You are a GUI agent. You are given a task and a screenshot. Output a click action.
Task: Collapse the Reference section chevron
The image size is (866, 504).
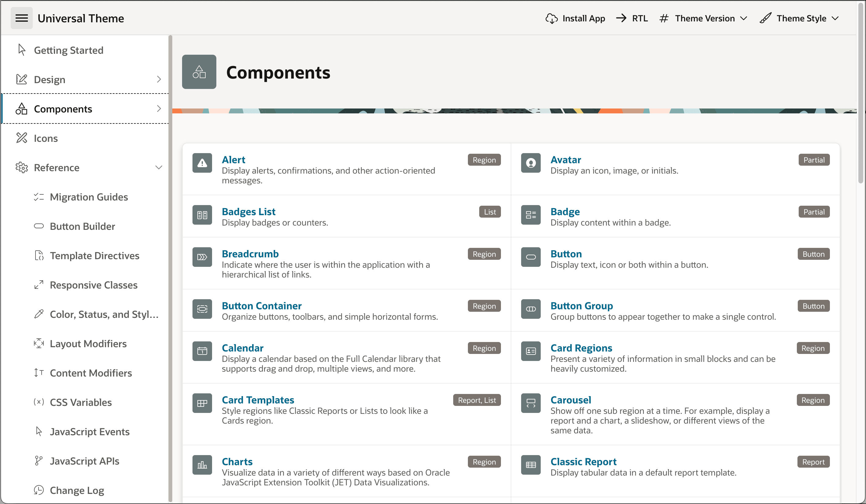click(x=159, y=167)
